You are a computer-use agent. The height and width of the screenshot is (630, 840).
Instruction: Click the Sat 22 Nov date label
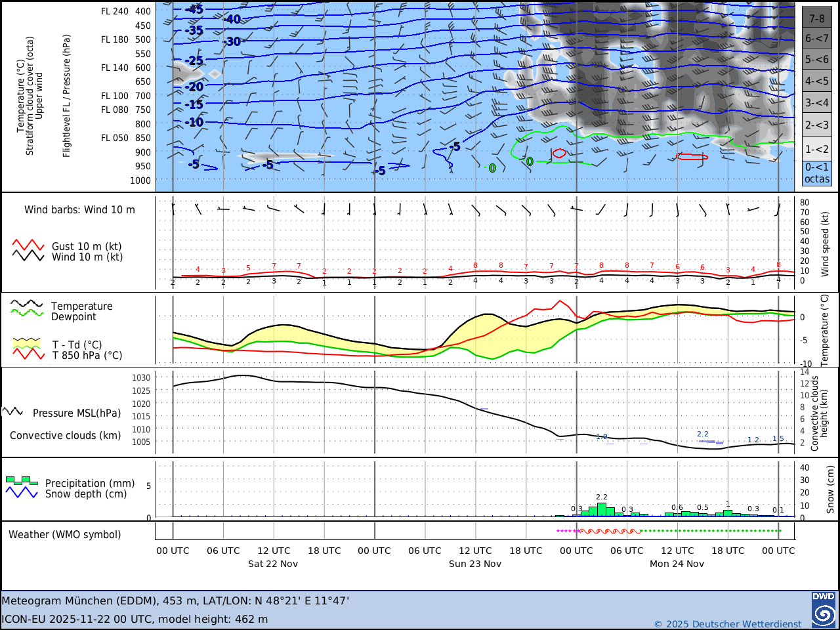pos(273,564)
